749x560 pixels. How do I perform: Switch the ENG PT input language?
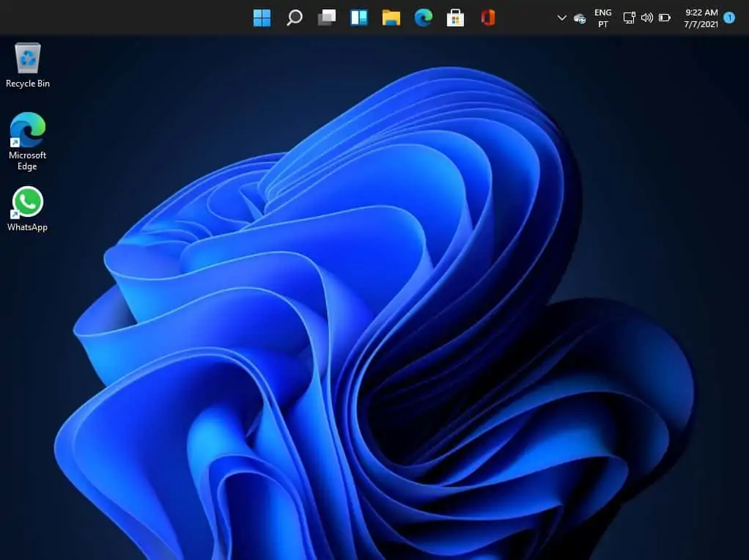pyautogui.click(x=603, y=18)
